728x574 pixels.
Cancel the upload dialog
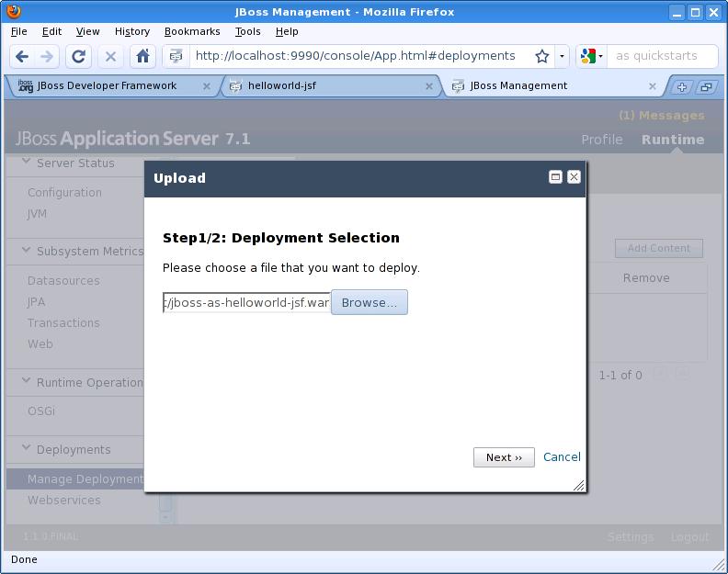pos(562,457)
